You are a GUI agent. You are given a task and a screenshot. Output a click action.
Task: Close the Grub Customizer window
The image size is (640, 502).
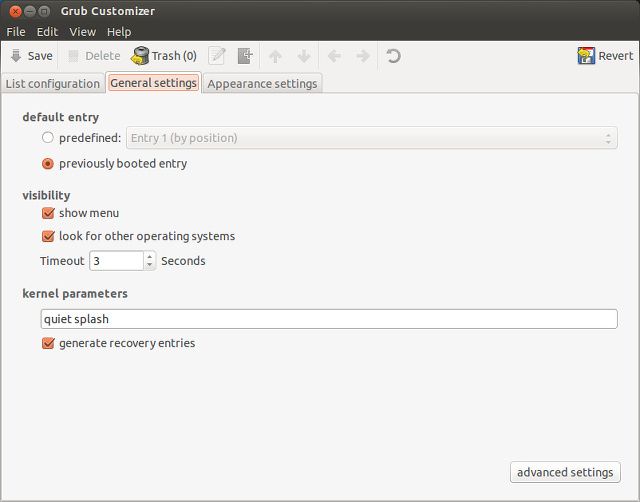coord(15,11)
